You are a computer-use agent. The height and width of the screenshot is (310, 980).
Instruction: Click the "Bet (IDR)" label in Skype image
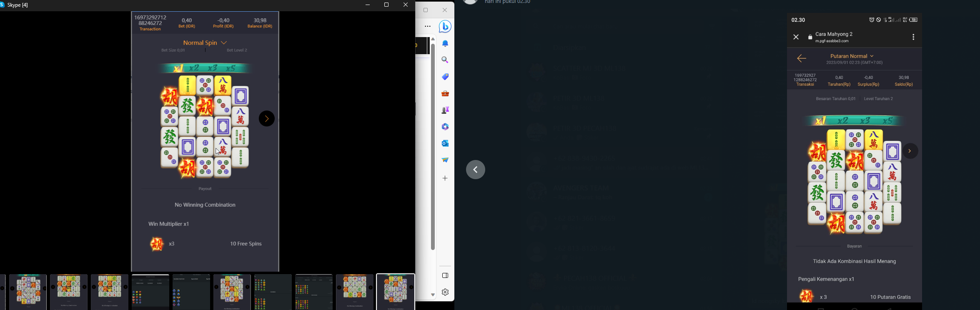click(187, 26)
